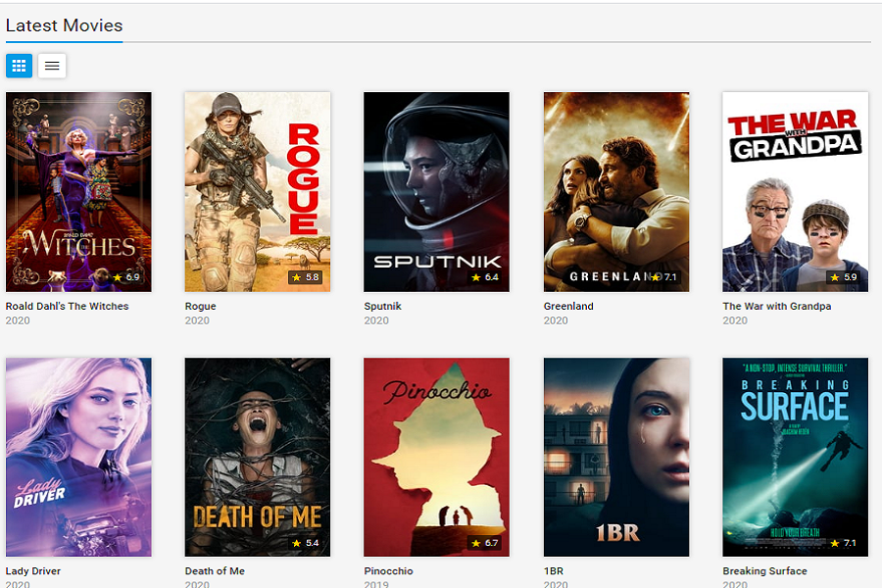The image size is (882, 588).
Task: Click the Greenland title link
Action: 568,306
